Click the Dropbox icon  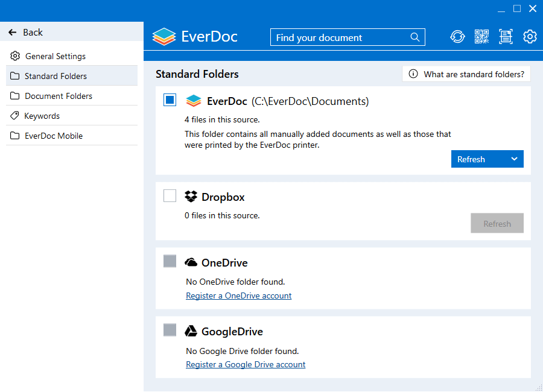pos(191,196)
